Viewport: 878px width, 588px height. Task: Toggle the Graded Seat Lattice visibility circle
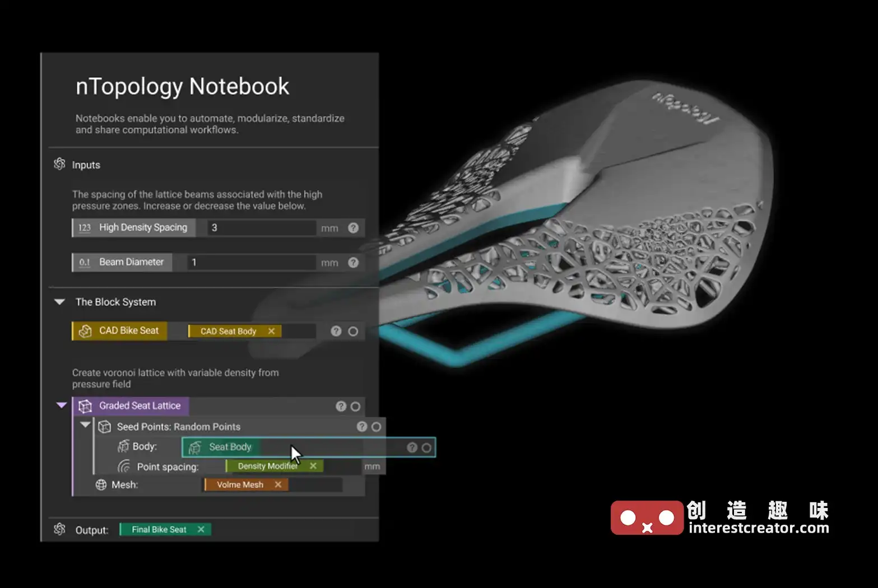pos(355,406)
